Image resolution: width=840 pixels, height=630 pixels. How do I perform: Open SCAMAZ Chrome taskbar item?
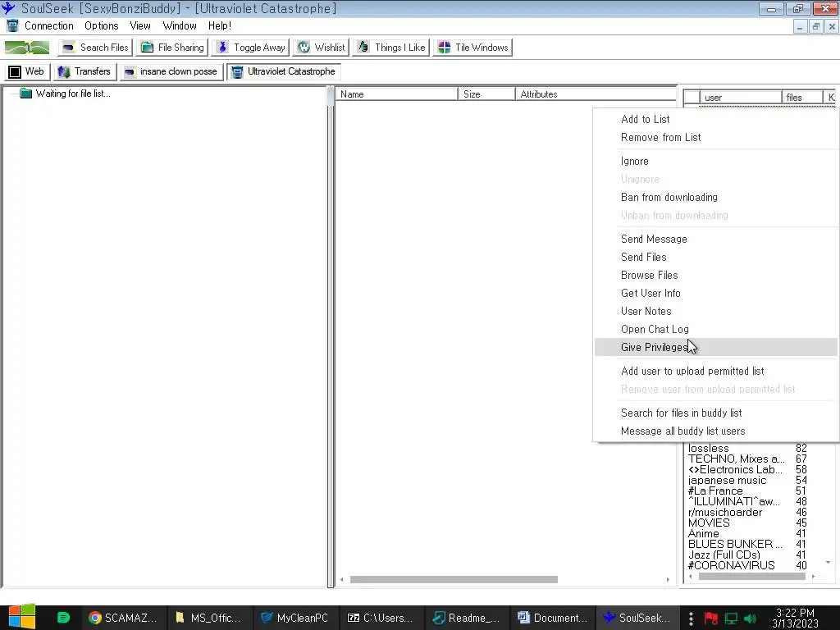coord(123,619)
